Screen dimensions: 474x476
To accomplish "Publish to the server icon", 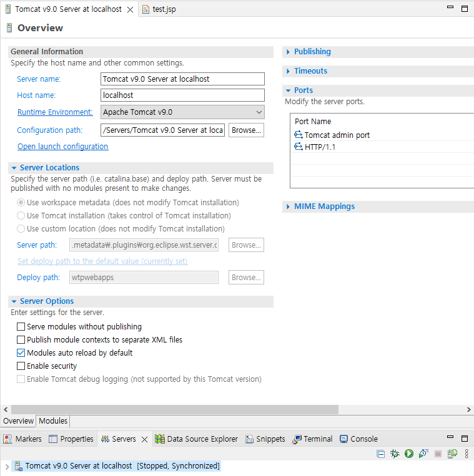I will [x=452, y=454].
